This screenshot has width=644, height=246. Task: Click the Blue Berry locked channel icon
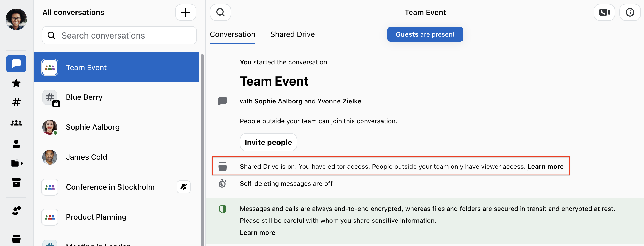coord(51,98)
